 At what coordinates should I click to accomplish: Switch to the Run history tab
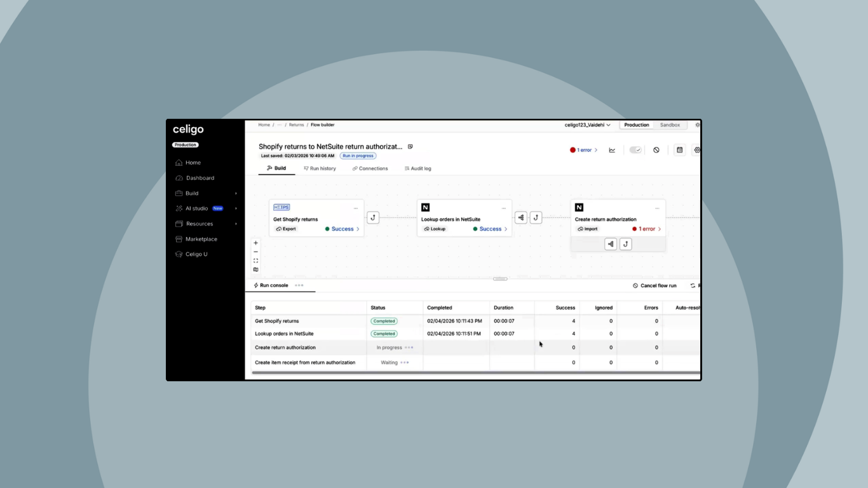[x=320, y=168]
